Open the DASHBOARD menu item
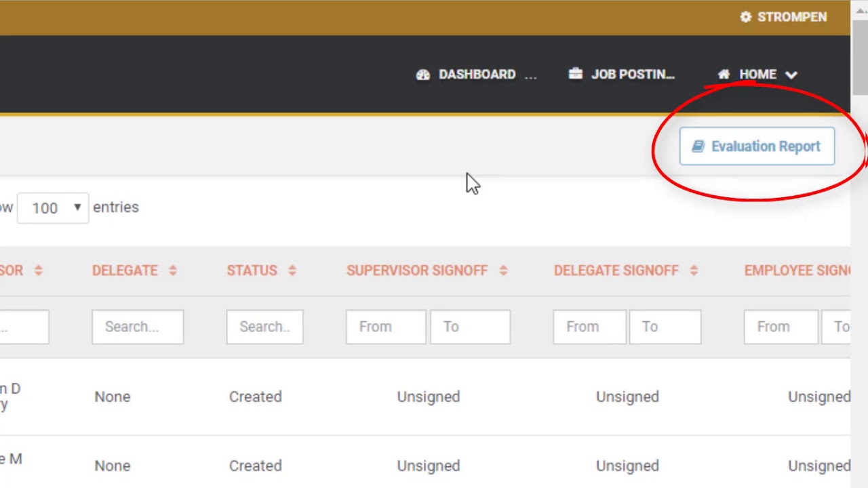Screen dimensions: 868x488 (477, 75)
